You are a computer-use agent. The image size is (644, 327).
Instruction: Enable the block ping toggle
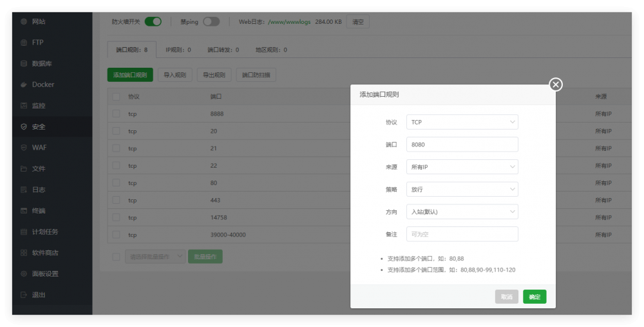tap(211, 21)
